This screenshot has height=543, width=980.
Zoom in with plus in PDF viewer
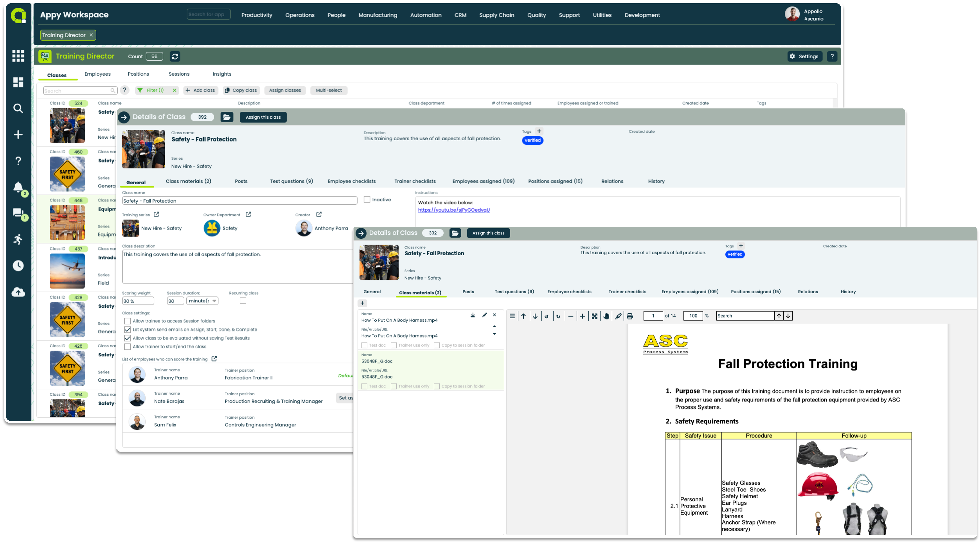582,316
